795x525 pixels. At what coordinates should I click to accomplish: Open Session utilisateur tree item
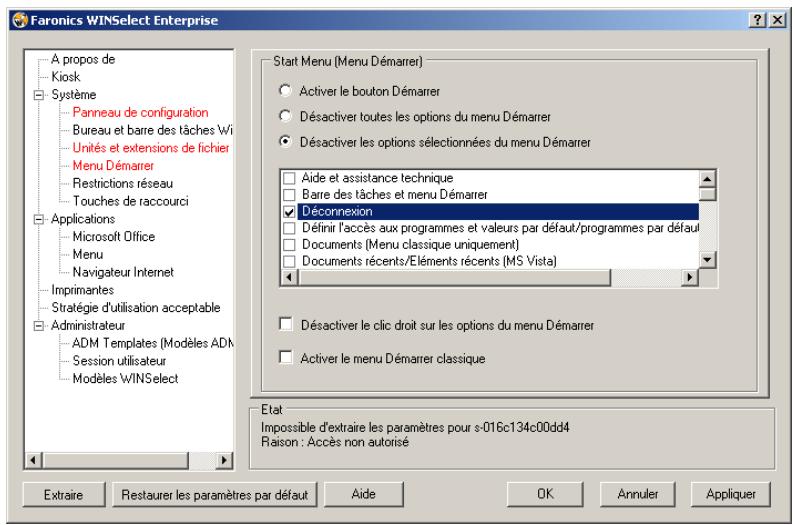pos(119,361)
